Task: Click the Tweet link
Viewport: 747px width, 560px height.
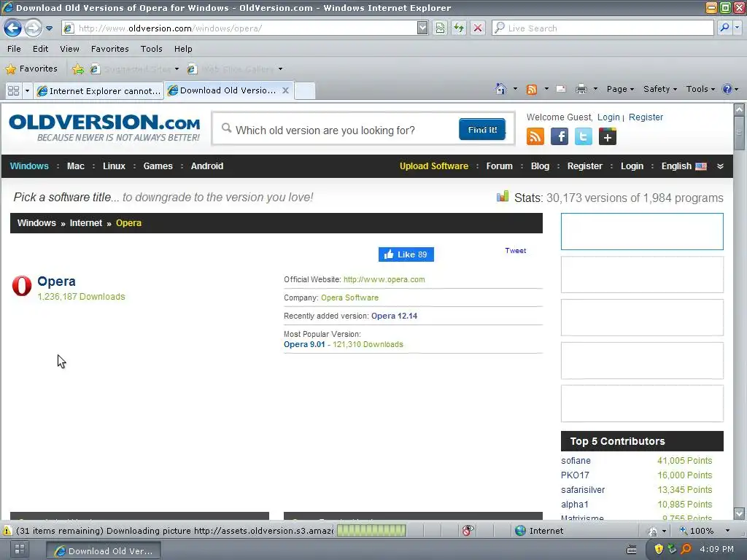Action: tap(516, 251)
